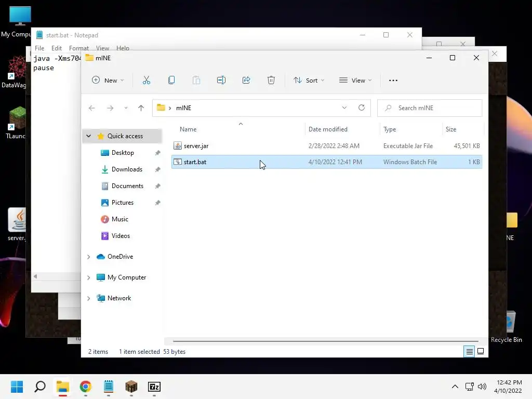Open Windows Start menu

17,387
